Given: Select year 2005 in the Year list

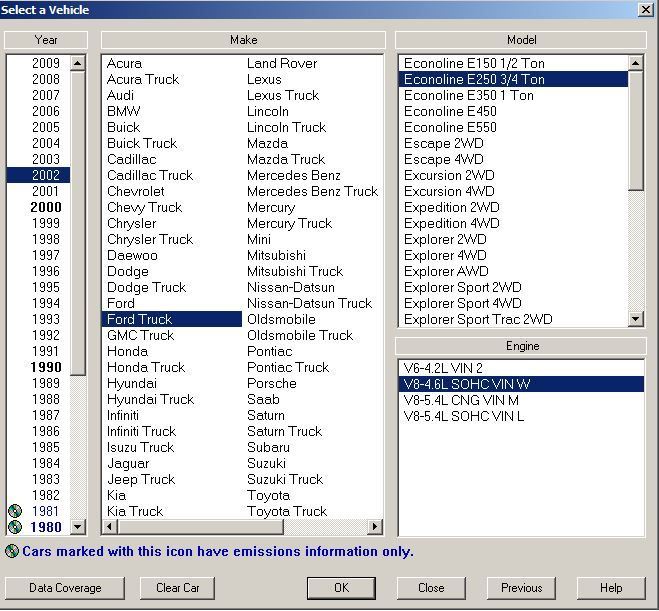Looking at the screenshot, I should click(x=45, y=127).
